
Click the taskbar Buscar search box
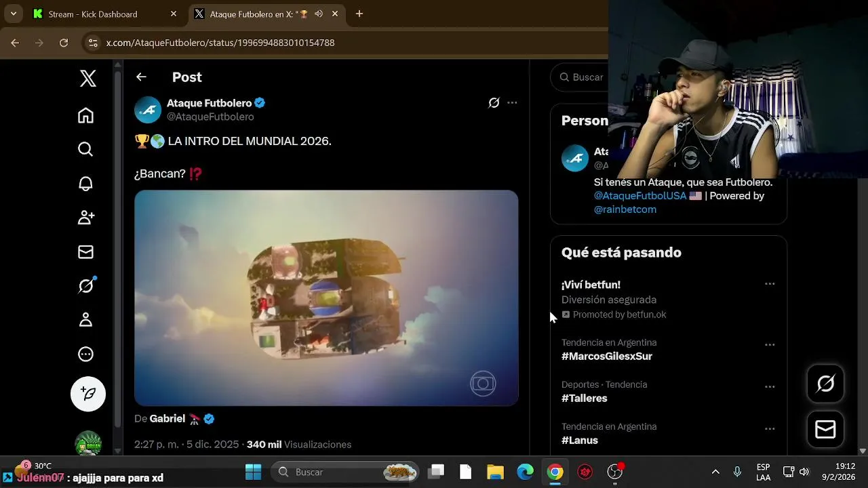[344, 472]
